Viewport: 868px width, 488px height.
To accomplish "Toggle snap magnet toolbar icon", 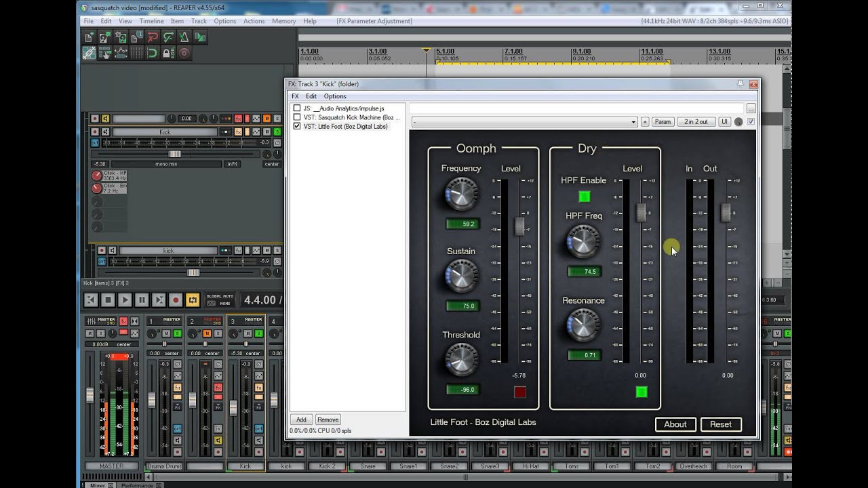I will pyautogui.click(x=152, y=53).
